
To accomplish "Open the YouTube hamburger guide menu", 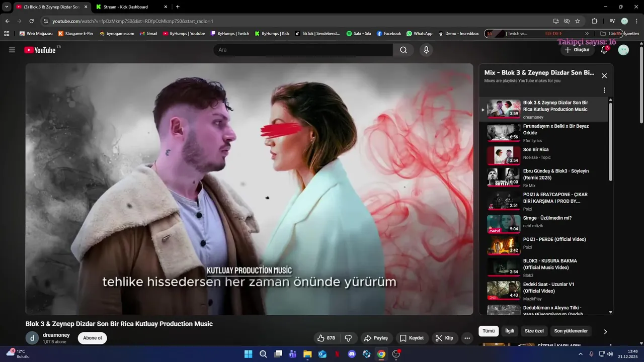I will point(12,50).
